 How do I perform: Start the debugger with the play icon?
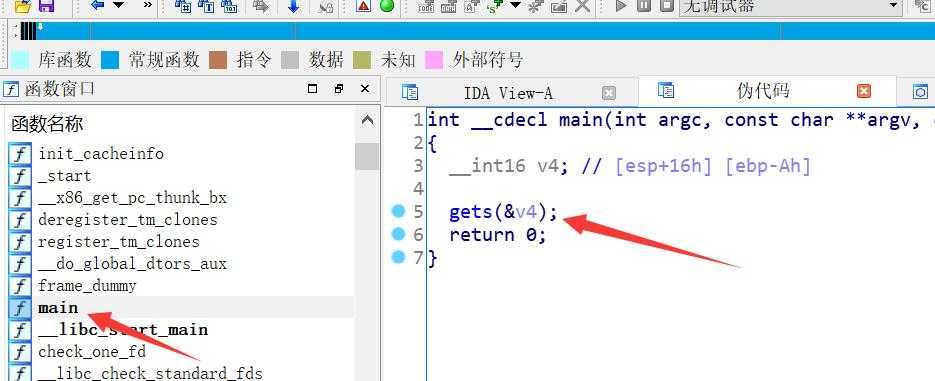point(620,6)
